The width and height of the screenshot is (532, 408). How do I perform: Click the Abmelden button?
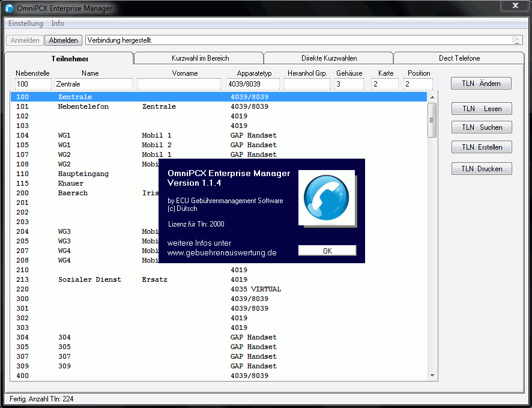pyautogui.click(x=64, y=40)
